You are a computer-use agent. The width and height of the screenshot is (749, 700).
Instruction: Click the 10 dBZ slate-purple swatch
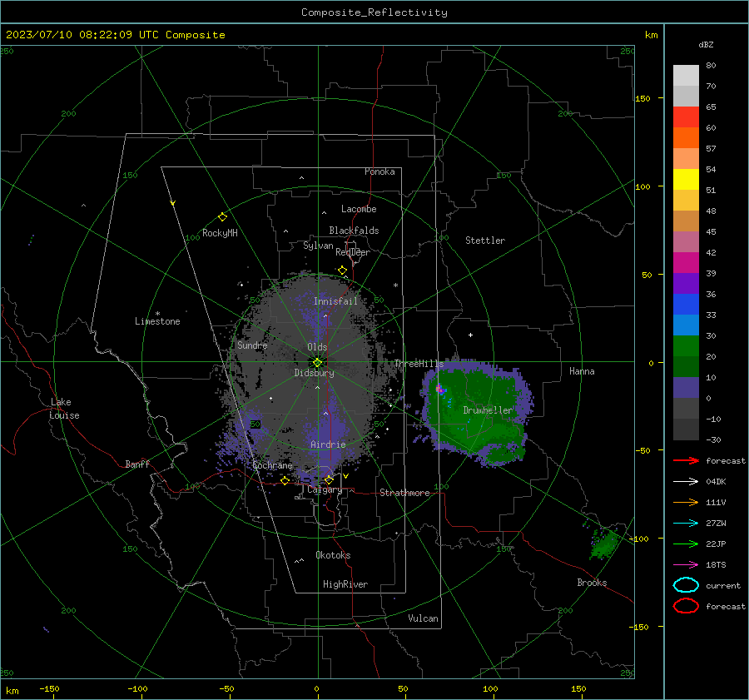(686, 388)
